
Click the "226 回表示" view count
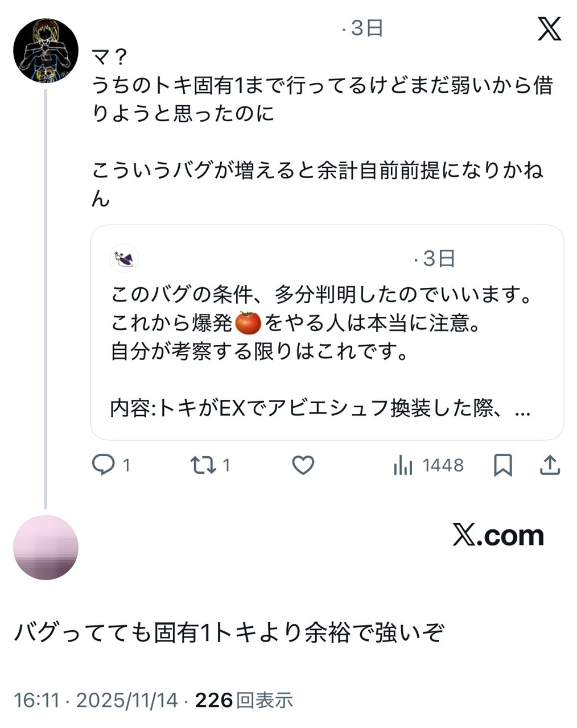(244, 700)
